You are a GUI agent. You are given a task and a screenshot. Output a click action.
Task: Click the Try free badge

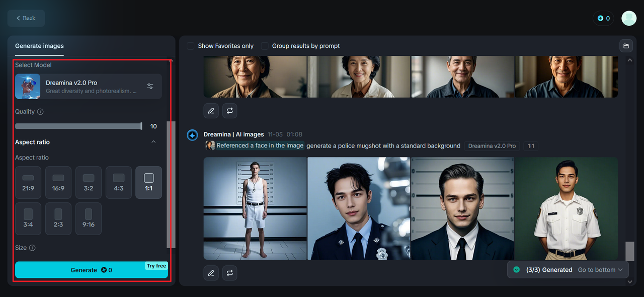156,266
